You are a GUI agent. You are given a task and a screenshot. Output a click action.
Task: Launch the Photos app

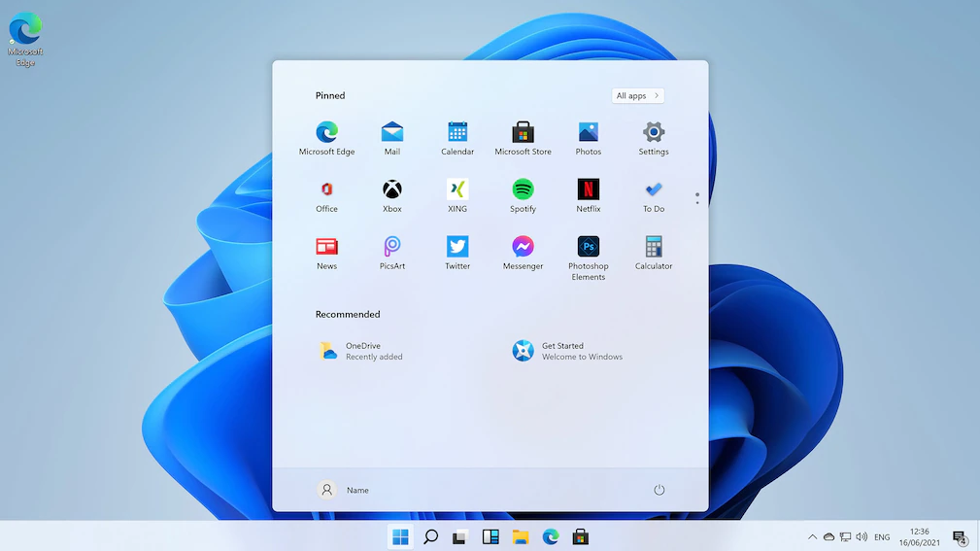click(x=589, y=138)
